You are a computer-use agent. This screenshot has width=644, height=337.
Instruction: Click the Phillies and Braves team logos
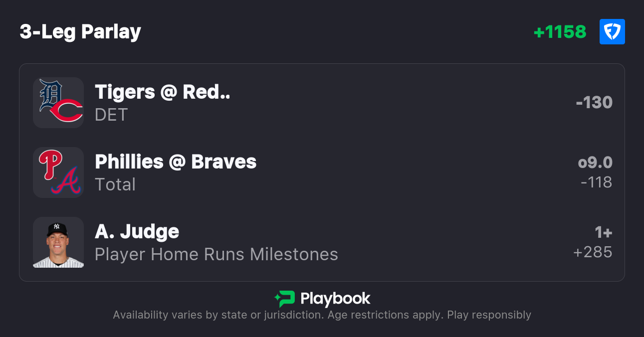tap(58, 172)
